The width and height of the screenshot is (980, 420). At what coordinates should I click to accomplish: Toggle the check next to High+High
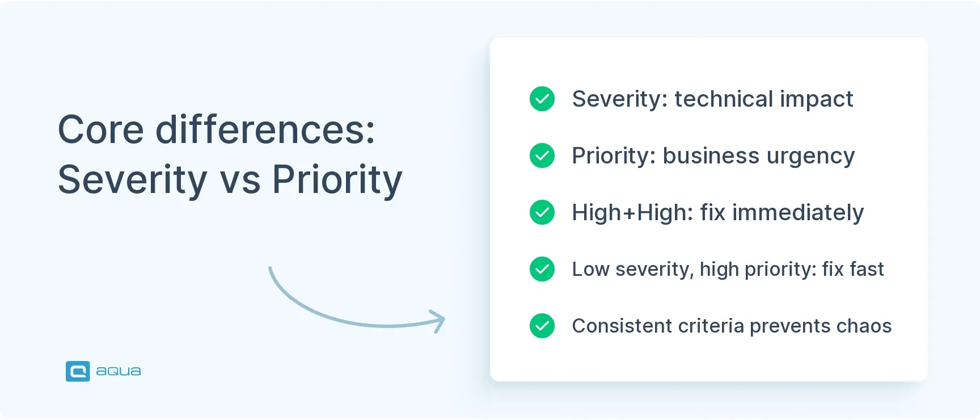pos(542,212)
